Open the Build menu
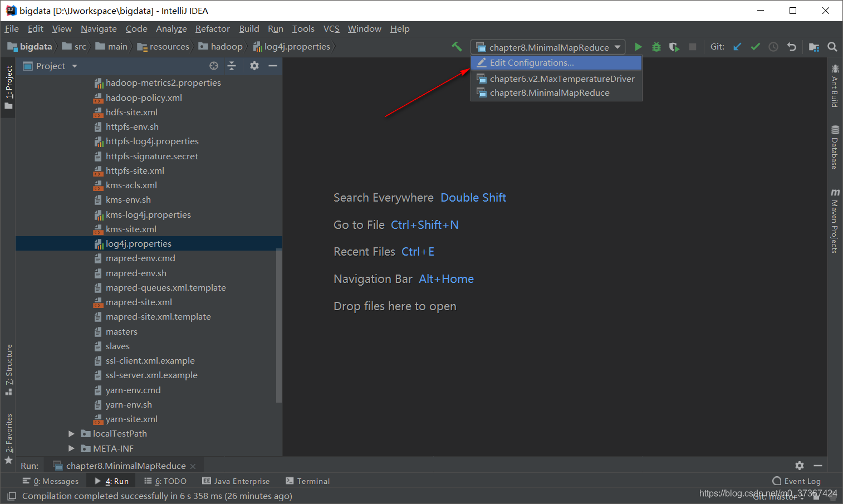This screenshot has height=504, width=843. (249, 28)
